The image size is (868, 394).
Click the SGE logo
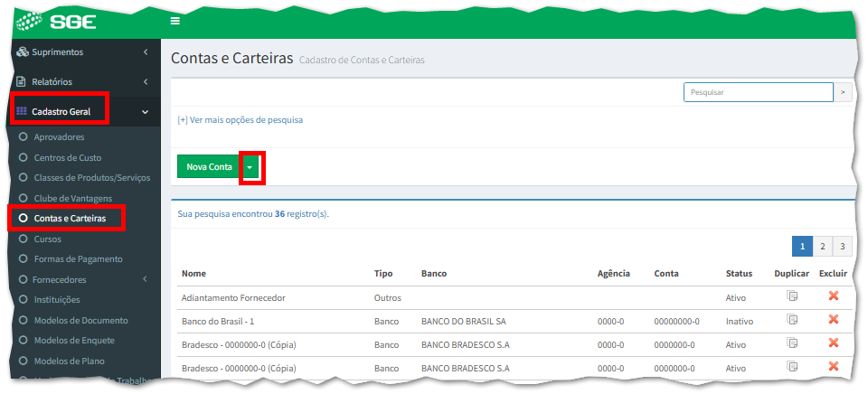56,22
